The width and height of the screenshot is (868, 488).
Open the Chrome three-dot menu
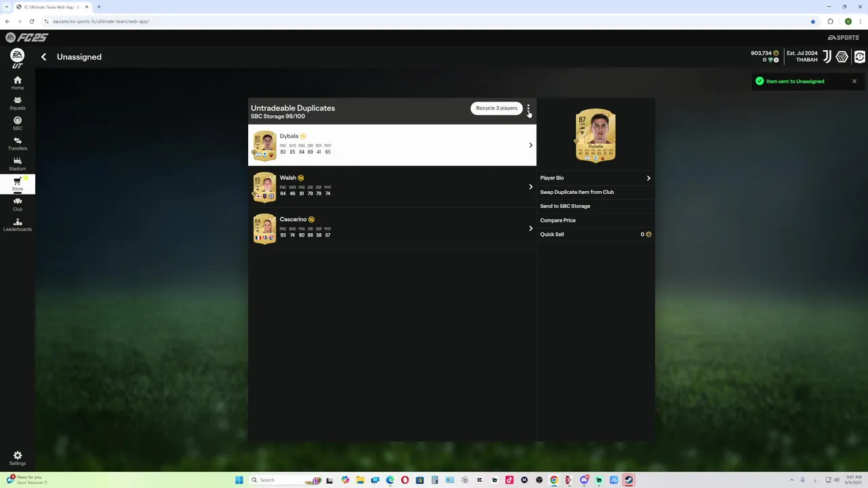coord(860,21)
